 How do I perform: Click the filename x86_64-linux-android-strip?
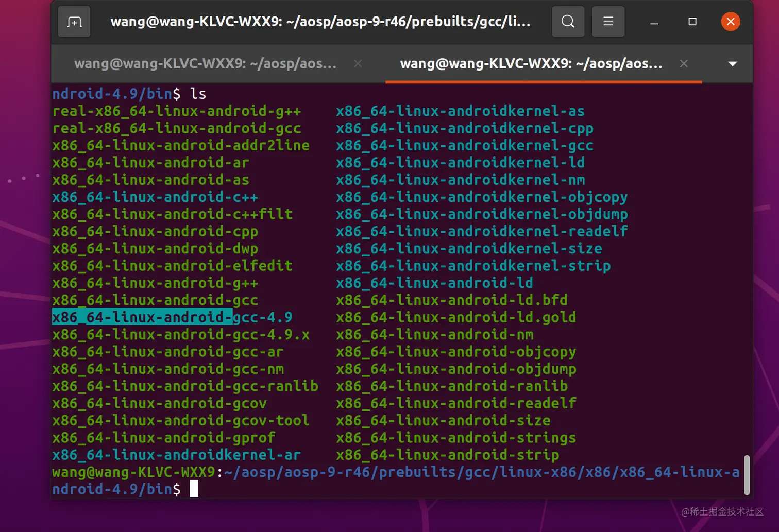click(x=447, y=455)
